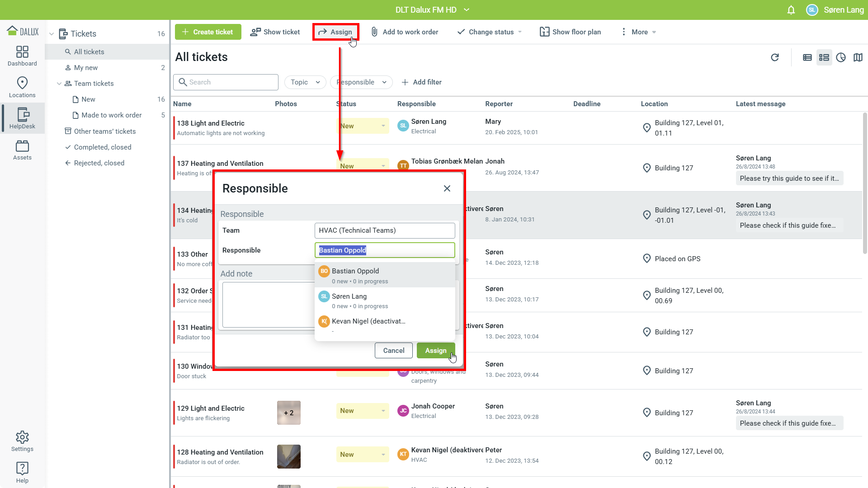The height and width of the screenshot is (488, 868).
Task: Switch to compact list view icon
Action: pos(807,57)
